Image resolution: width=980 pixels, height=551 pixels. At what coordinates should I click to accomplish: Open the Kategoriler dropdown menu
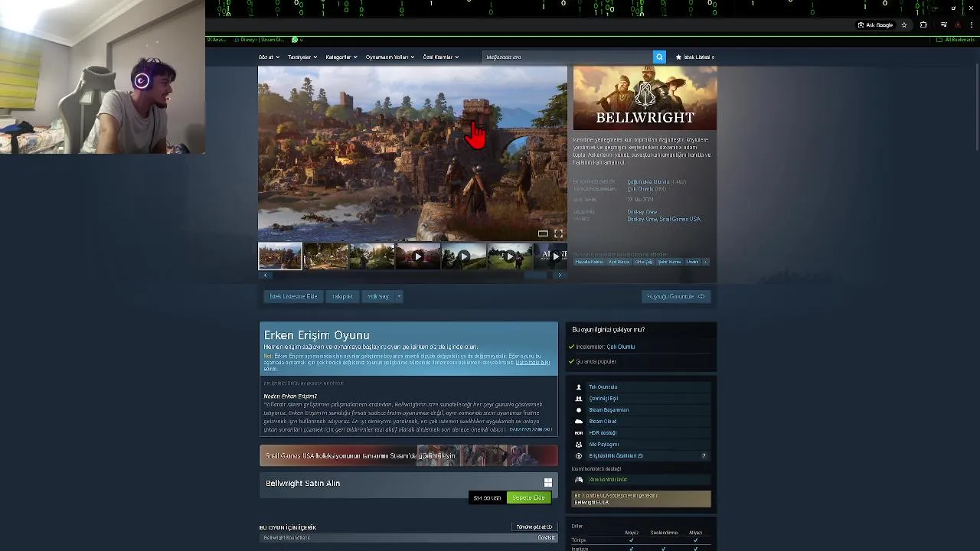pyautogui.click(x=341, y=57)
